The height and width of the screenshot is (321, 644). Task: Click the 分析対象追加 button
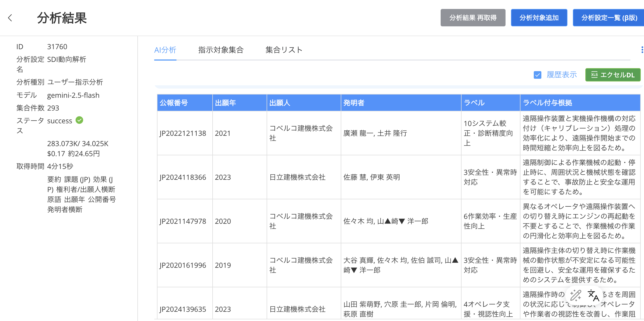coord(539,18)
